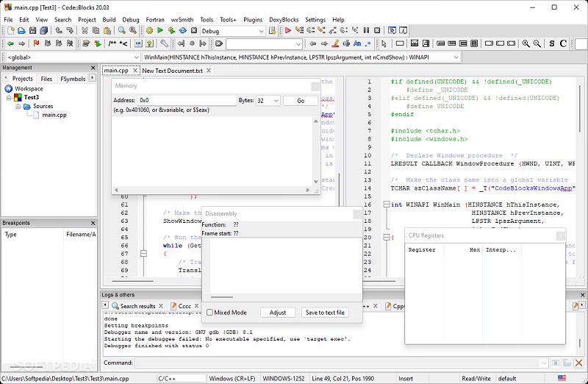Switch to New Text Document.txt tab
588x384 pixels.
click(173, 71)
